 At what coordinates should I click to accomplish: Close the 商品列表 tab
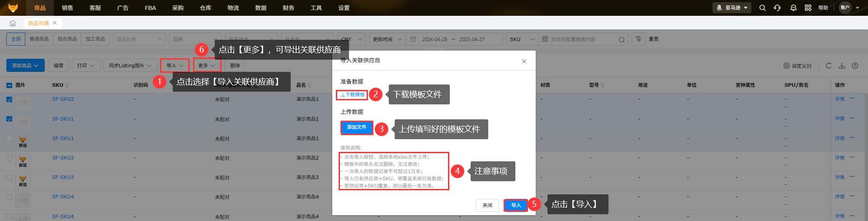(x=55, y=23)
